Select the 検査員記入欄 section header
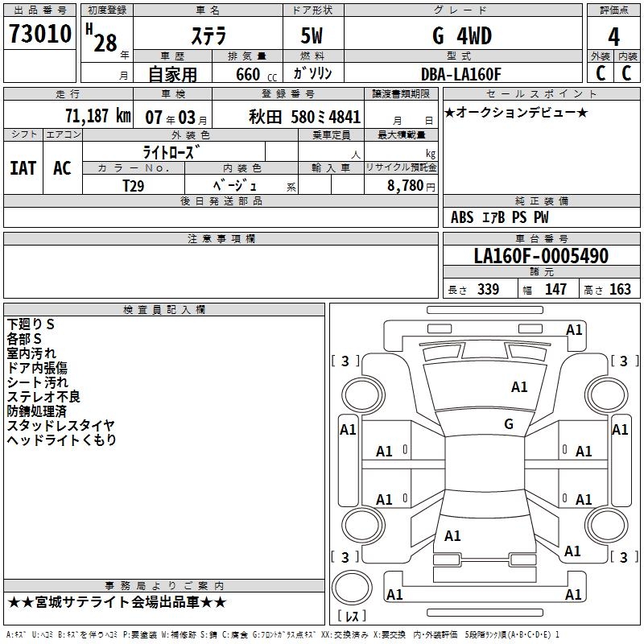The height and width of the screenshot is (644, 644). (x=164, y=310)
